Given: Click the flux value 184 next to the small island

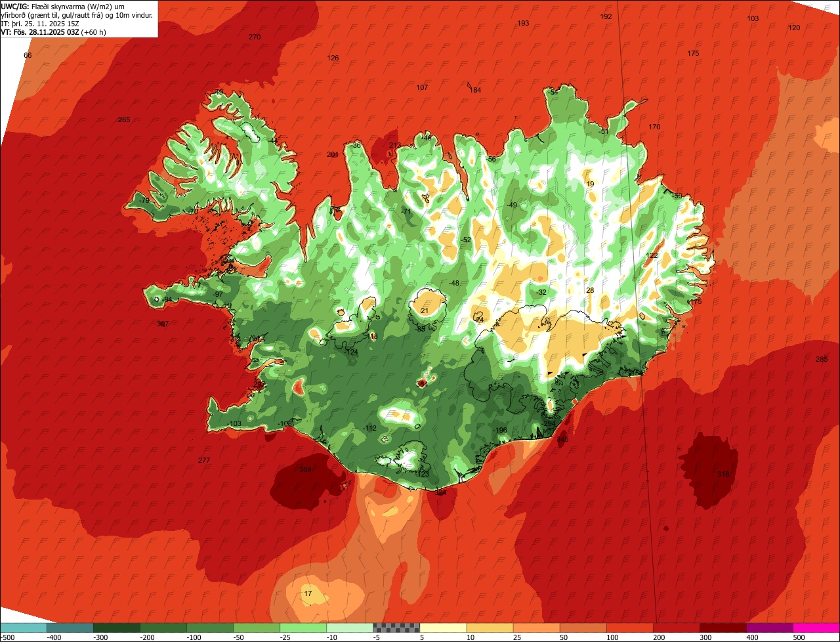Looking at the screenshot, I should [x=475, y=90].
